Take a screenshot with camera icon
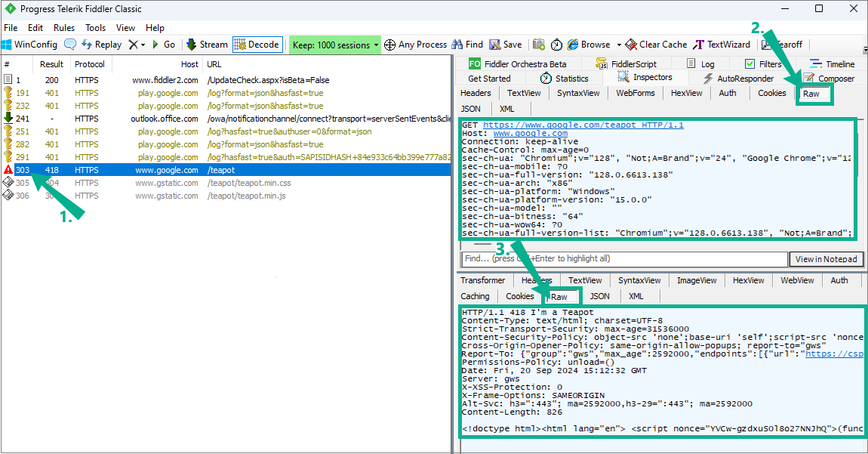The image size is (868, 454). click(539, 45)
